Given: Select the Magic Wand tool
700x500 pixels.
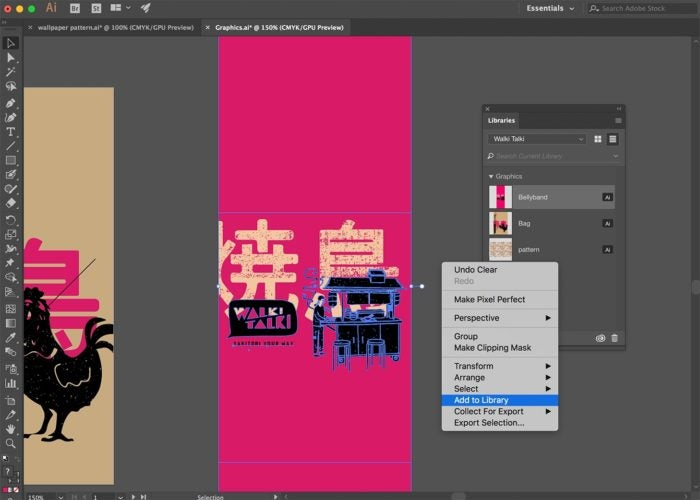Looking at the screenshot, I should (x=11, y=72).
